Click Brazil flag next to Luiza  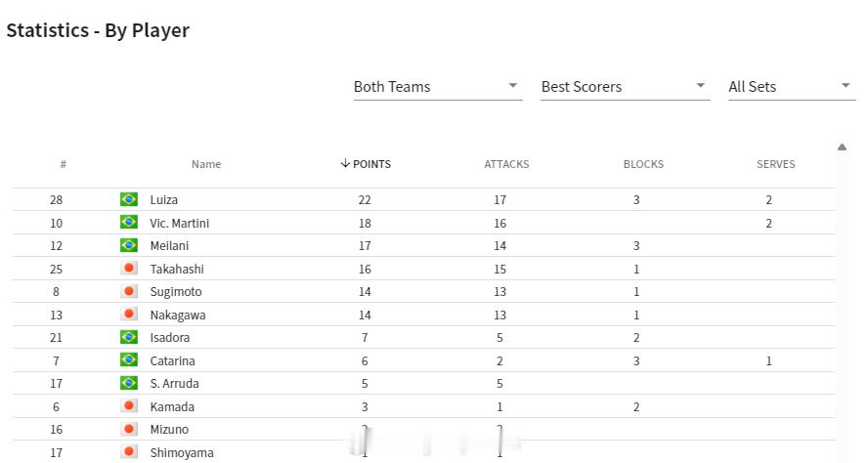(129, 199)
